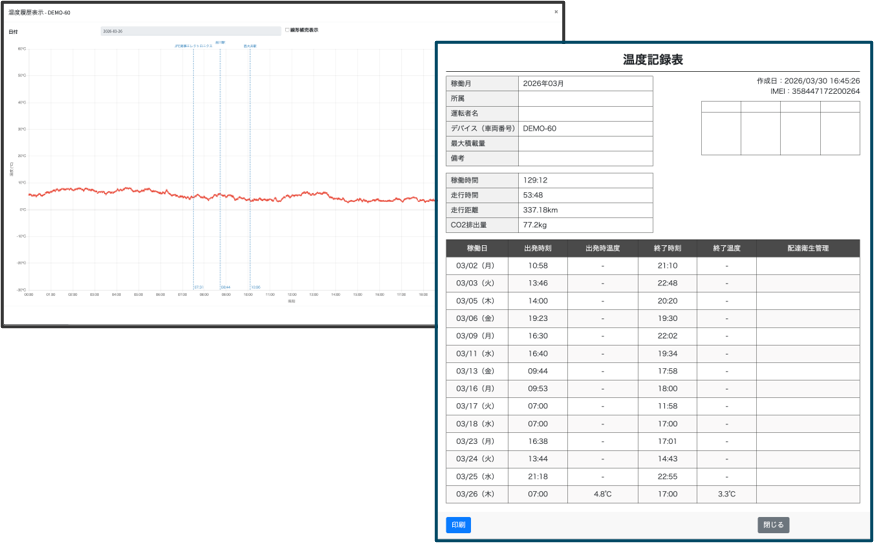Click the 走行距離 value 337.18km
Viewport: 874px width, 543px height.
tap(585, 210)
